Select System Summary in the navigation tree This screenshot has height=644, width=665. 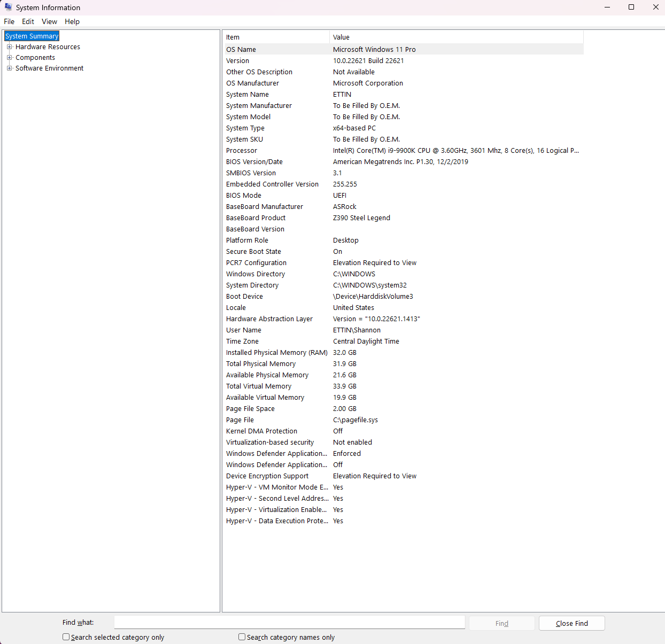pos(31,35)
